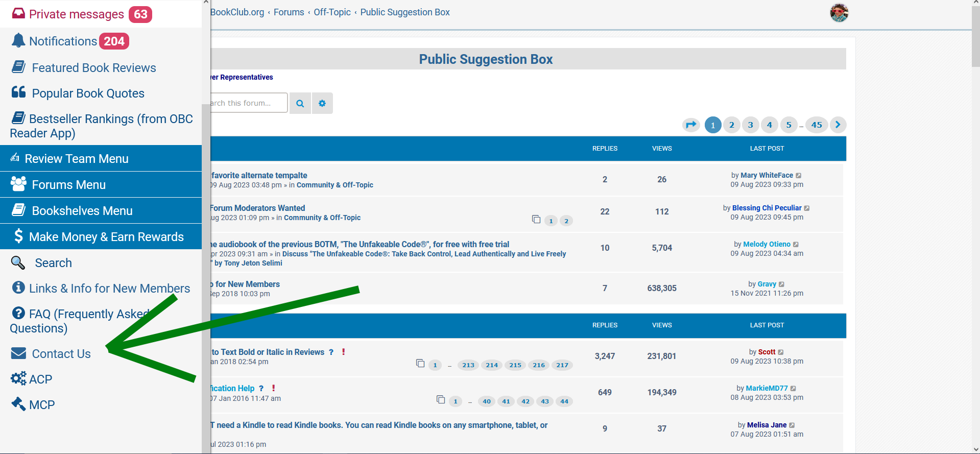View Melisa Jane latest post icon
Viewport: 980px width, 454px height.
tap(792, 425)
